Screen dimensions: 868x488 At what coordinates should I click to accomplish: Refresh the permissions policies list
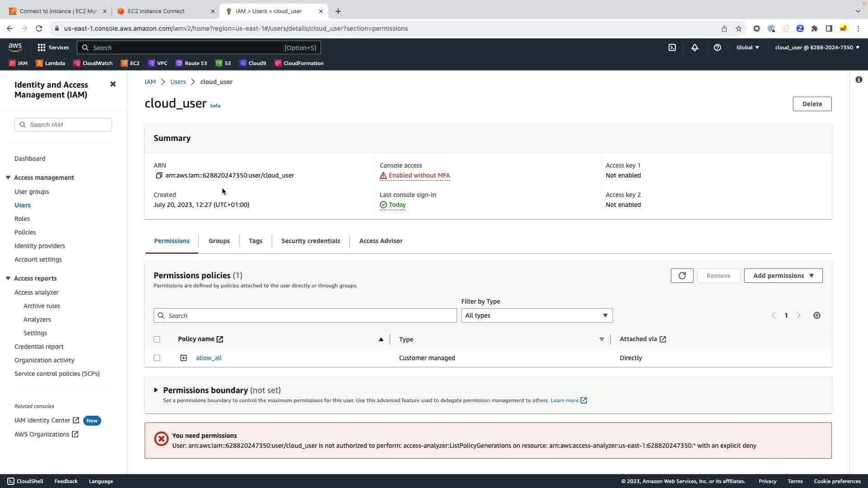[682, 276]
